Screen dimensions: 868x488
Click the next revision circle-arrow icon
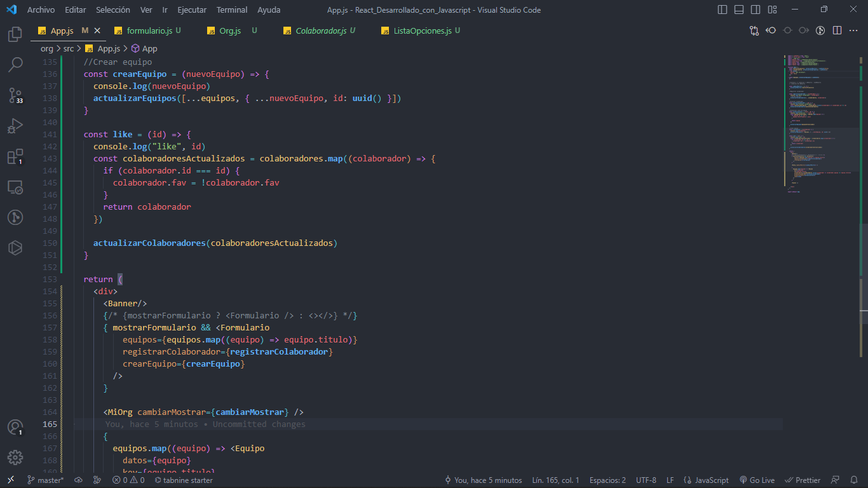point(804,30)
